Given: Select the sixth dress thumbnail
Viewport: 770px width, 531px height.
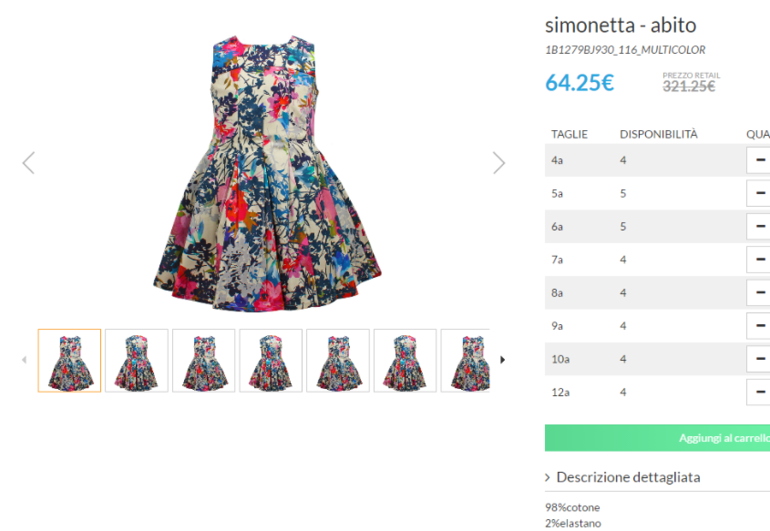Looking at the screenshot, I should point(405,361).
